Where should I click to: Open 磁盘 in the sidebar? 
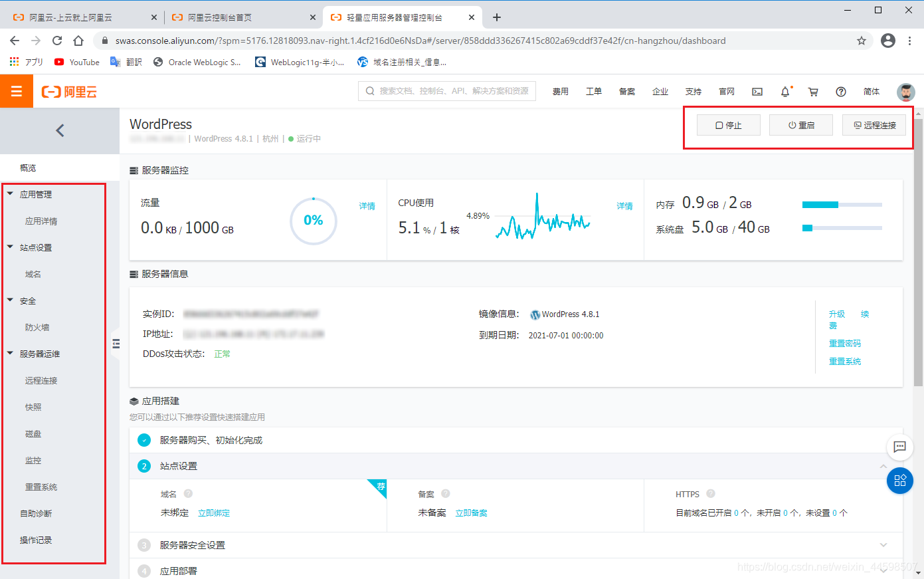[x=33, y=434]
